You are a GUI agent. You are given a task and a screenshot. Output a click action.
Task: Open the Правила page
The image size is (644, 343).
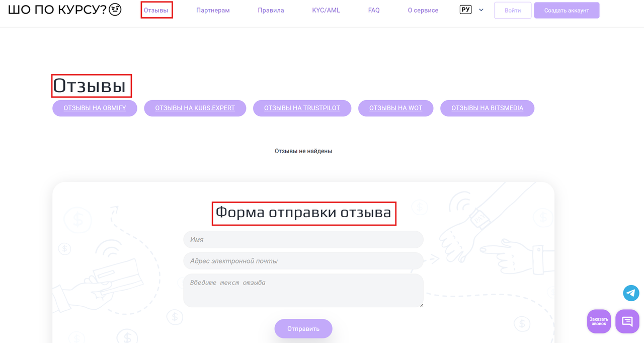point(271,10)
